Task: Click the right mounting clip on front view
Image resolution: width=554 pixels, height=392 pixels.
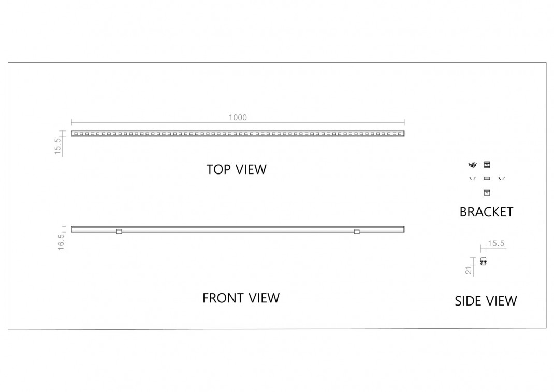Action: pos(357,231)
